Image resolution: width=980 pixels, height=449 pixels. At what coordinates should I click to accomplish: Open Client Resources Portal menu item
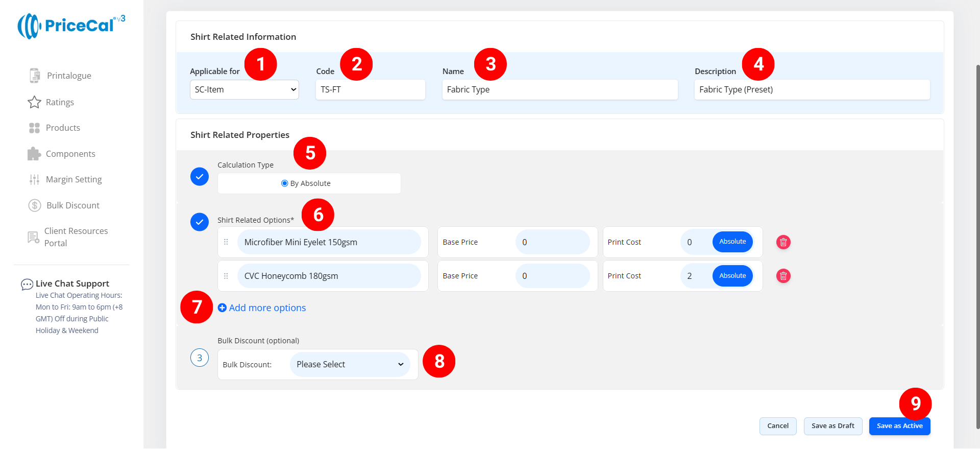(76, 237)
